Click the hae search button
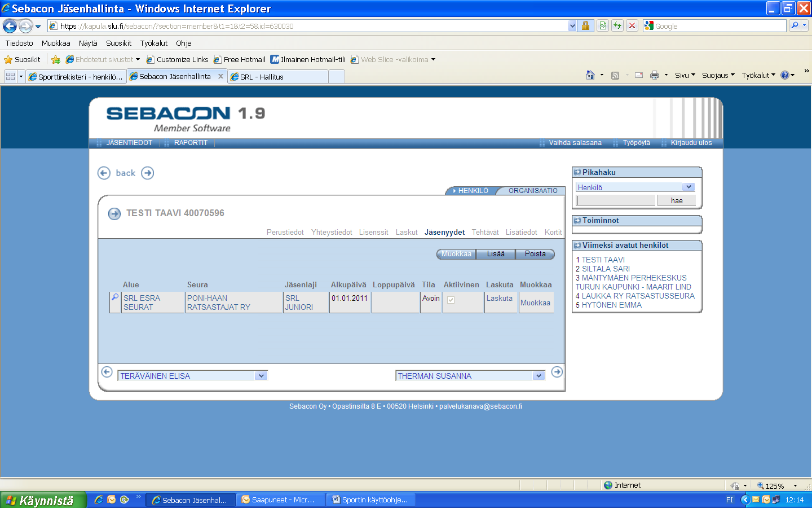812x508 pixels. tap(677, 200)
